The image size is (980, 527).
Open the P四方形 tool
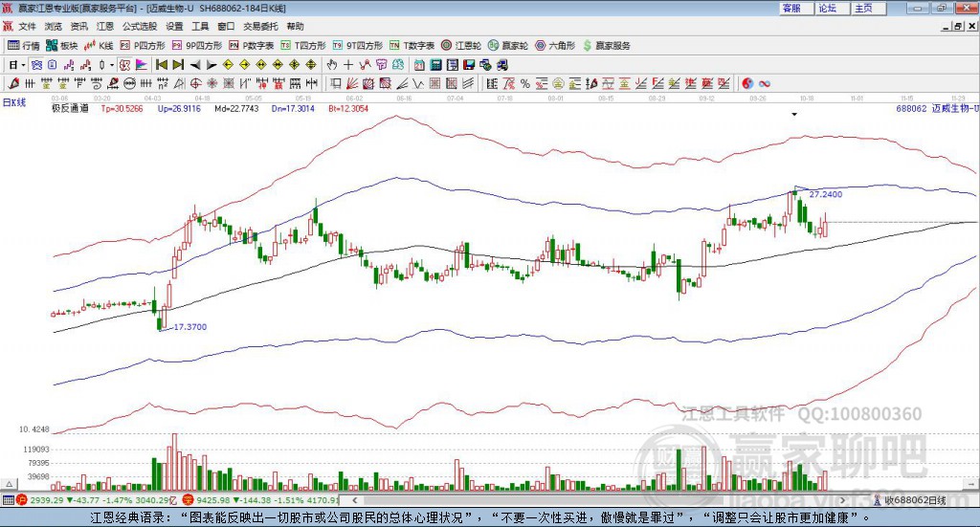tap(142, 46)
